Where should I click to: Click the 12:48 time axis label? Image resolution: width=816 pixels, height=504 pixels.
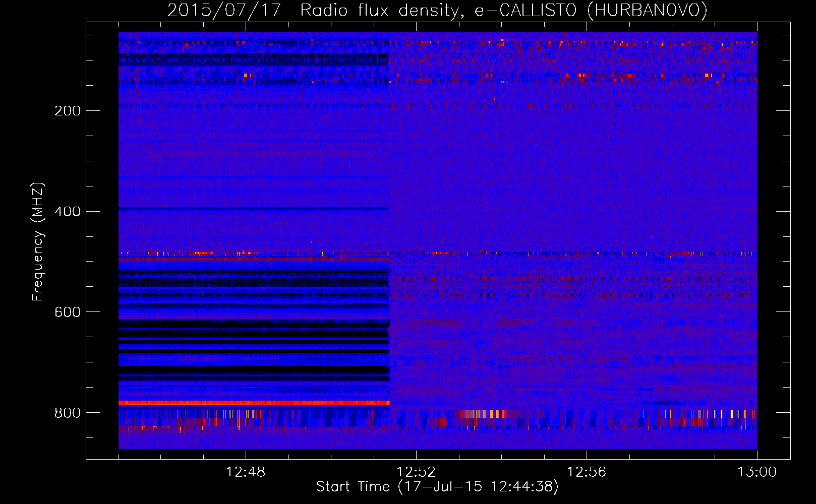pyautogui.click(x=246, y=472)
